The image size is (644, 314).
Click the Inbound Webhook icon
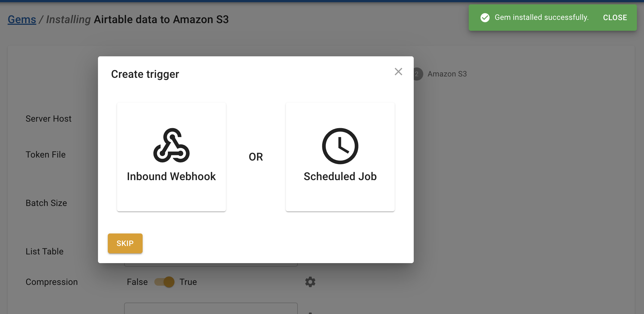coord(171,145)
